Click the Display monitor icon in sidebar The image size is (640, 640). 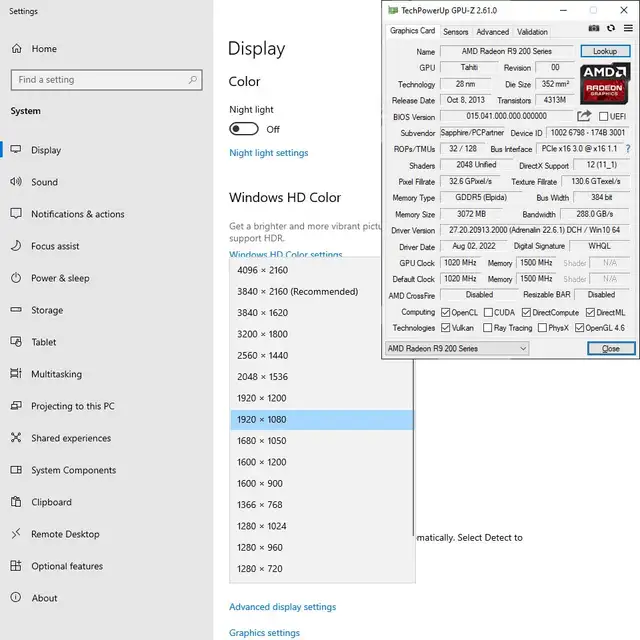[x=16, y=149]
